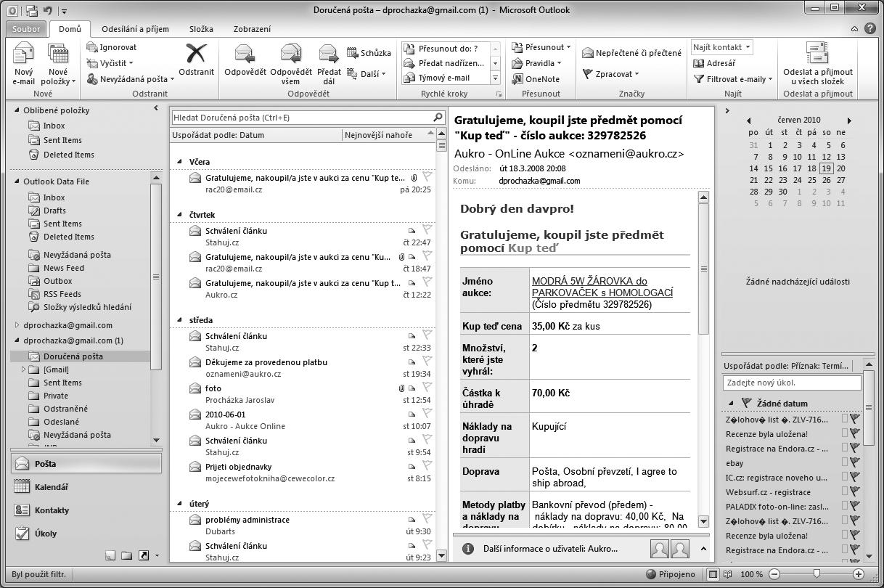
Task: Flag the 'Prijeti objednavky' message
Action: coord(427,467)
